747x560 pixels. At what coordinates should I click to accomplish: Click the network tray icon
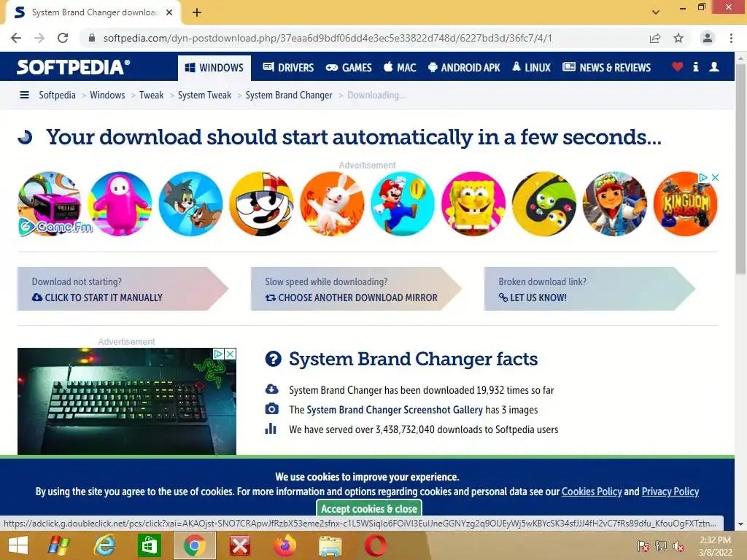coord(661,546)
